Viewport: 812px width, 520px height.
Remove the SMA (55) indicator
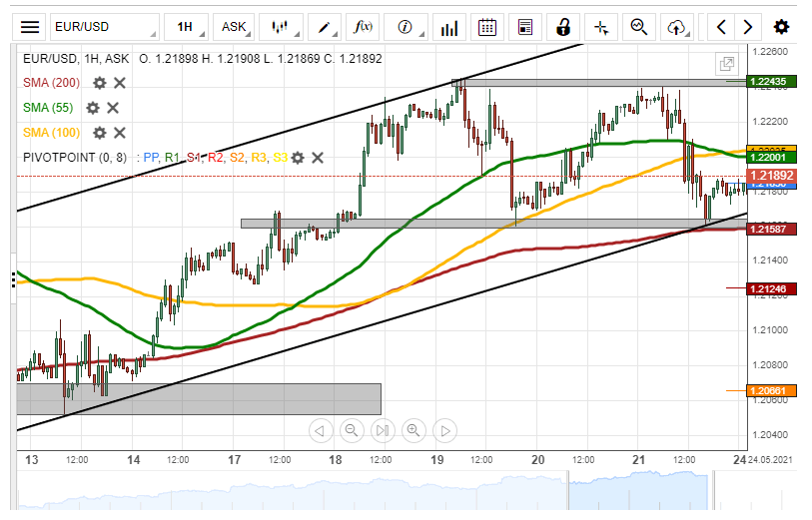pos(113,108)
